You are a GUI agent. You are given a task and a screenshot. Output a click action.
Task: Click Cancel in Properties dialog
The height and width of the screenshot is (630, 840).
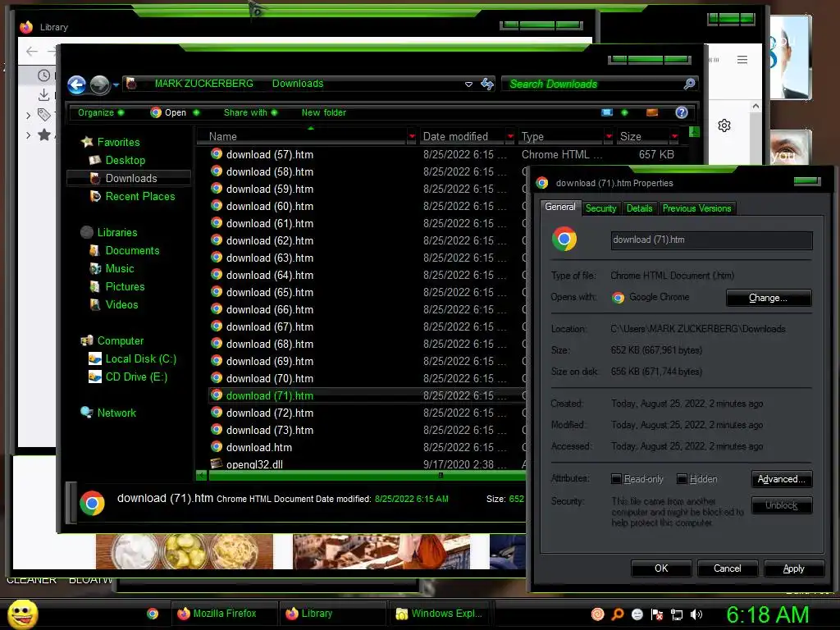click(x=727, y=568)
